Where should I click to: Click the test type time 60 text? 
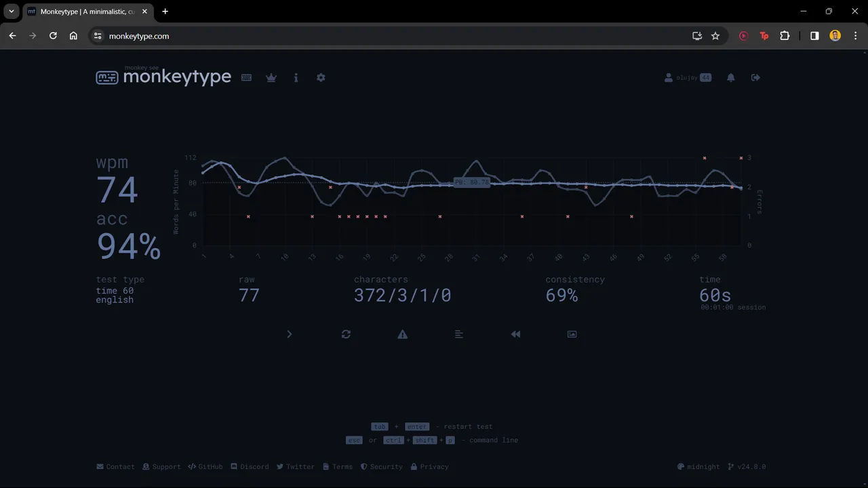coord(115,291)
